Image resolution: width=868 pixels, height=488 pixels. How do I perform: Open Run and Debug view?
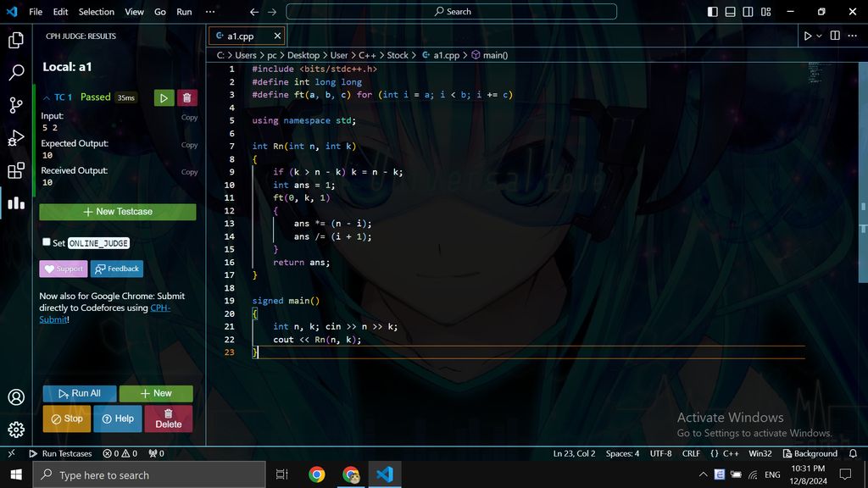click(16, 138)
